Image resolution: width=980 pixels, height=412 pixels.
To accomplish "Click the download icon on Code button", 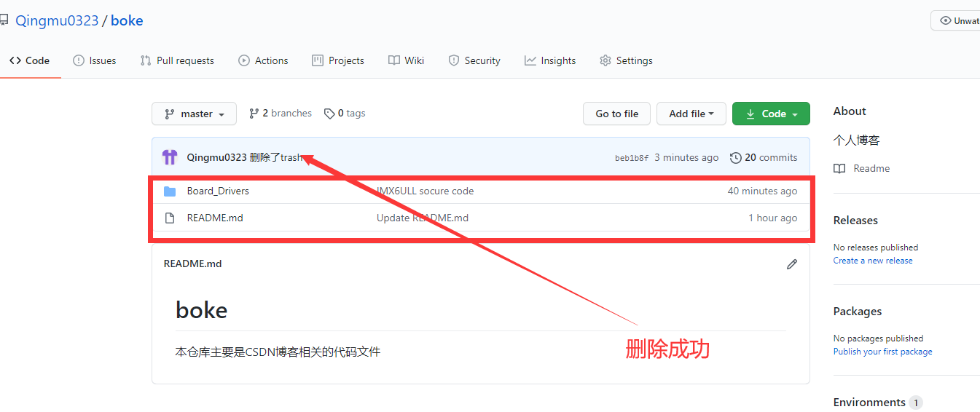I will click(x=750, y=114).
